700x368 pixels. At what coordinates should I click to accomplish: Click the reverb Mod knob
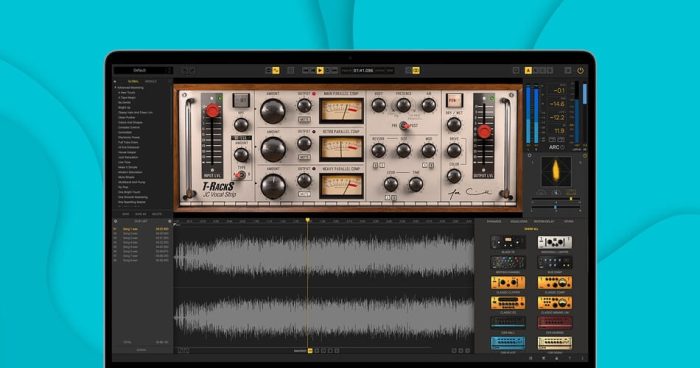point(429,151)
